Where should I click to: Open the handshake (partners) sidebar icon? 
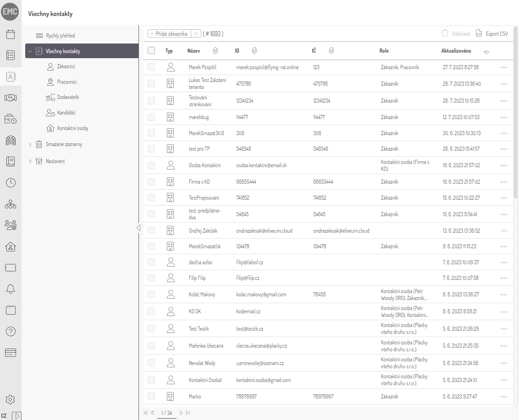pyautogui.click(x=10, y=97)
